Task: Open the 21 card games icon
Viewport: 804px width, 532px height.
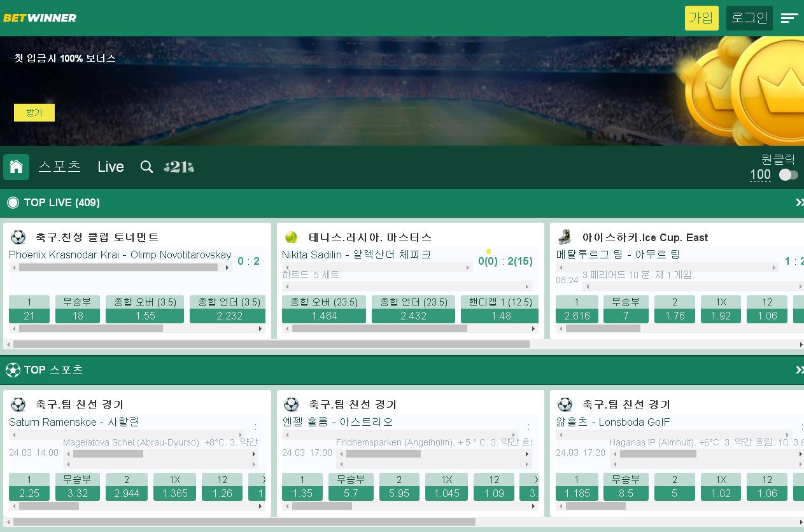Action: click(179, 167)
